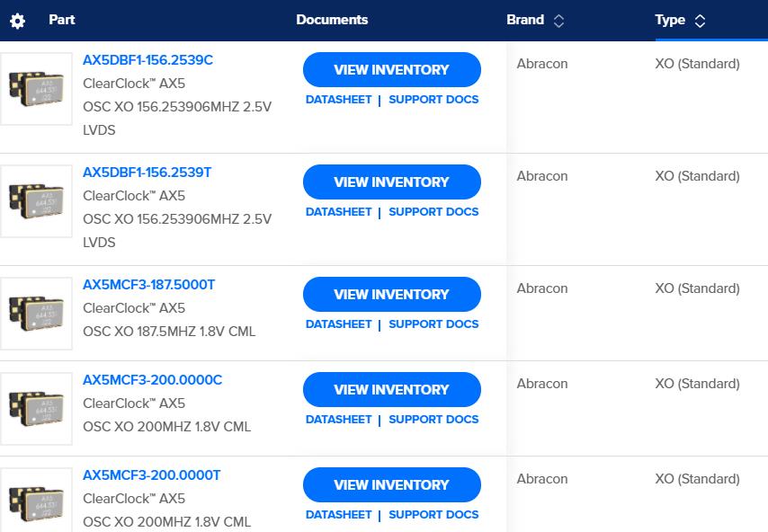
Task: Open support docs for AX5DBF1-156.2539C
Action: coord(433,100)
